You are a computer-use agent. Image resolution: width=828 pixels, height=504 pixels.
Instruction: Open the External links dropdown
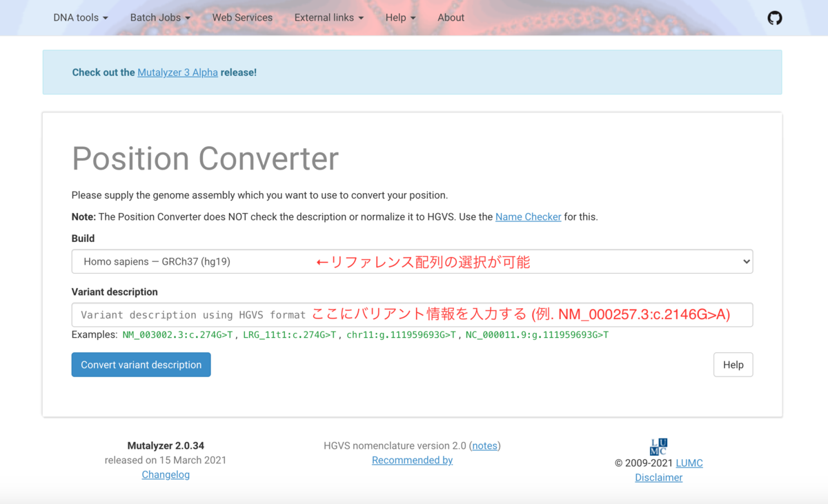tap(328, 17)
